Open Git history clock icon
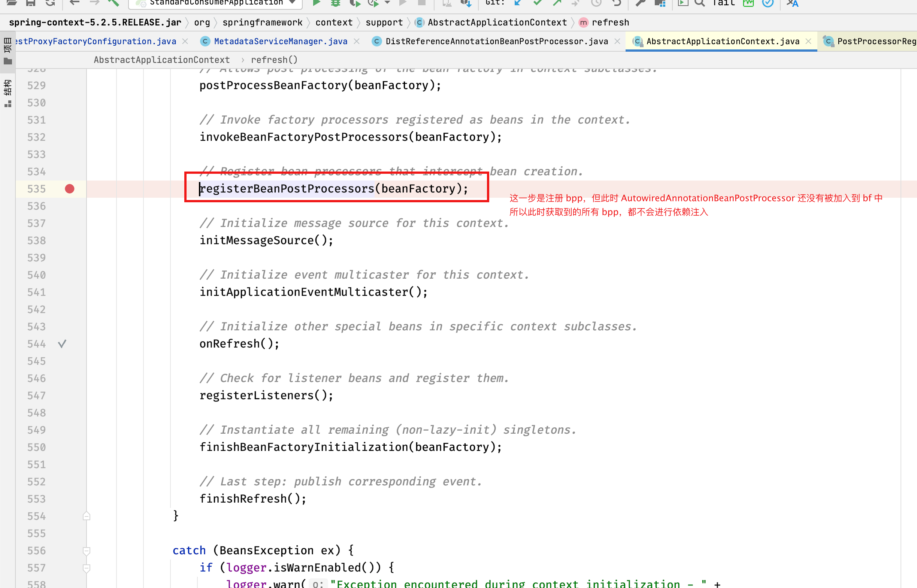The height and width of the screenshot is (588, 917). tap(596, 3)
